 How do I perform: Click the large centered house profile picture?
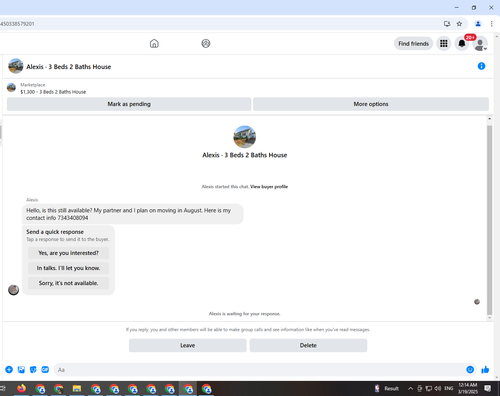tap(245, 137)
